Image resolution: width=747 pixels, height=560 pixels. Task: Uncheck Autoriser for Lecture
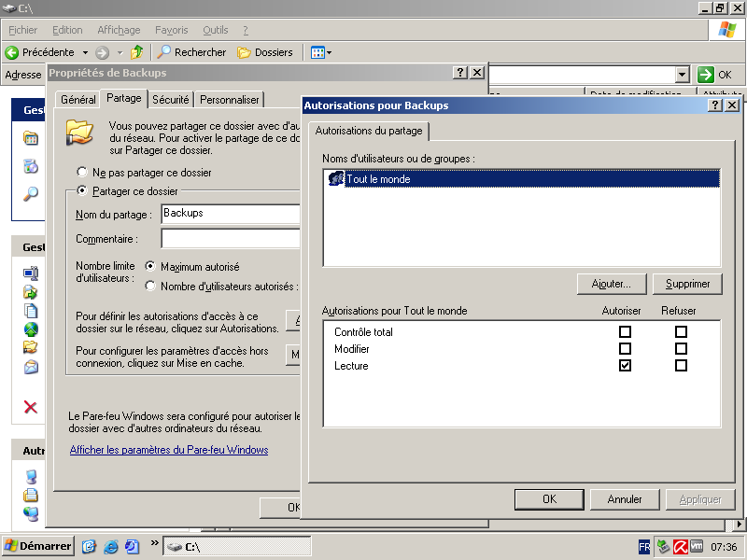625,366
